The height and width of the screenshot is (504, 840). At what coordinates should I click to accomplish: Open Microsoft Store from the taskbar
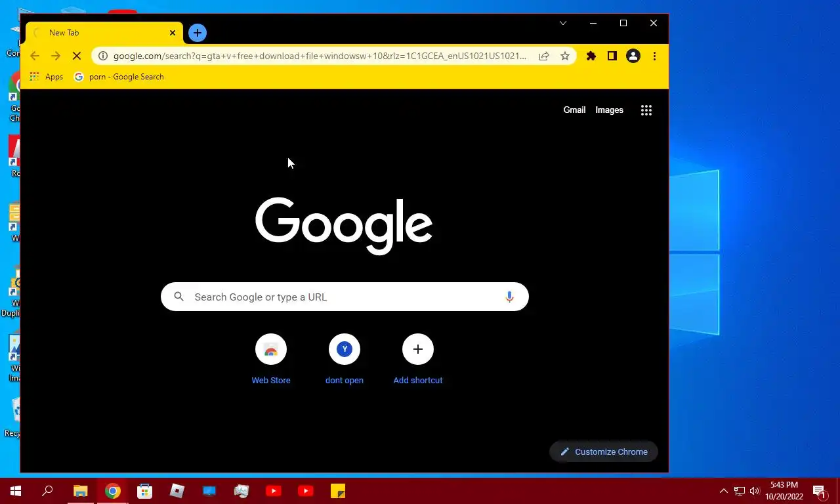(x=145, y=491)
